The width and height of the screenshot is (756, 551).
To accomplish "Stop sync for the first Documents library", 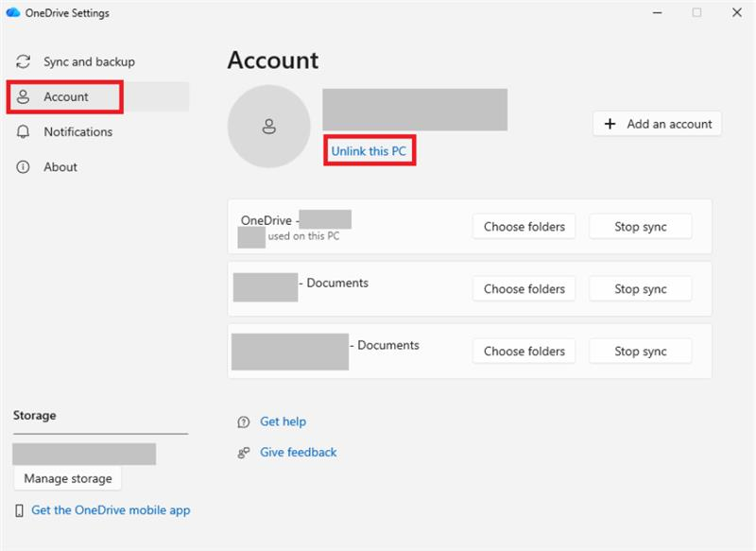I will (x=641, y=289).
